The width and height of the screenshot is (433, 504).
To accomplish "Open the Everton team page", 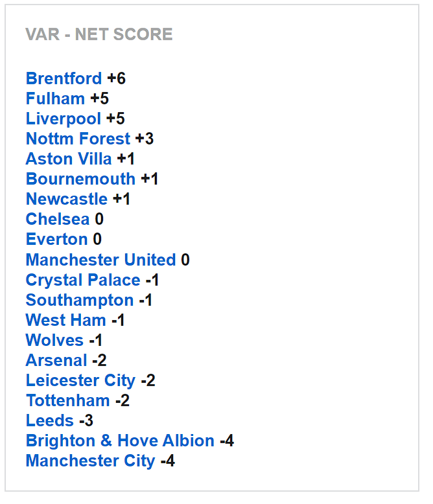I will point(56,239).
